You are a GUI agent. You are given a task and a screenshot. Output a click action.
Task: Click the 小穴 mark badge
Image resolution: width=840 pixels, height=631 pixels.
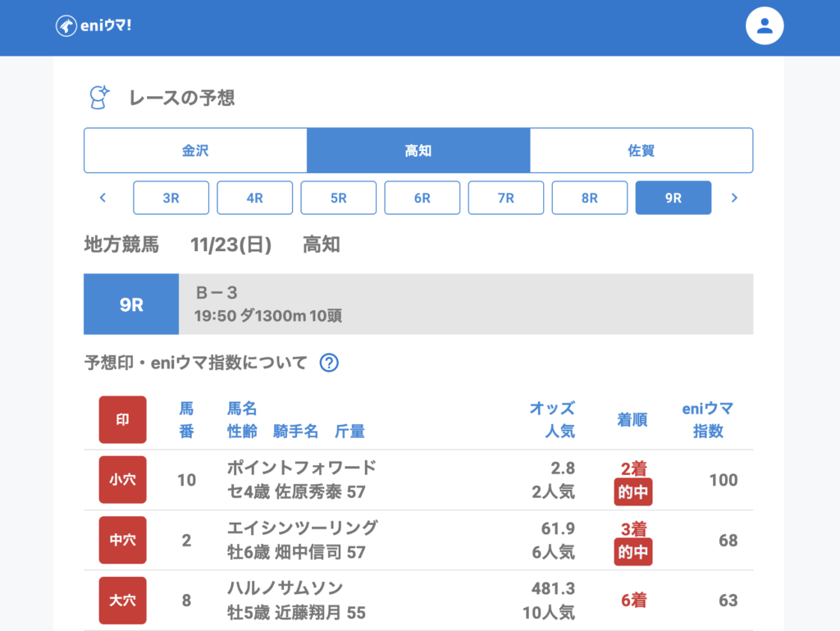tap(122, 480)
